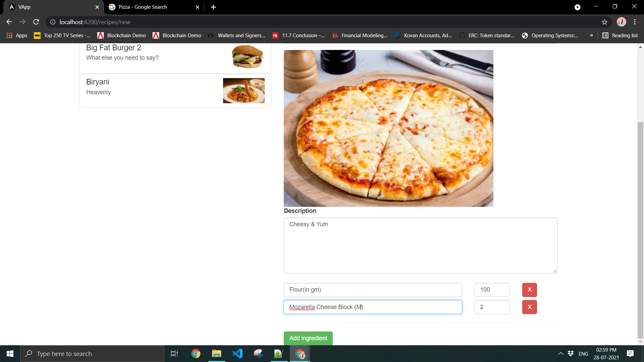644x362 pixels.
Task: Click the back navigation arrow
Action: (x=9, y=22)
